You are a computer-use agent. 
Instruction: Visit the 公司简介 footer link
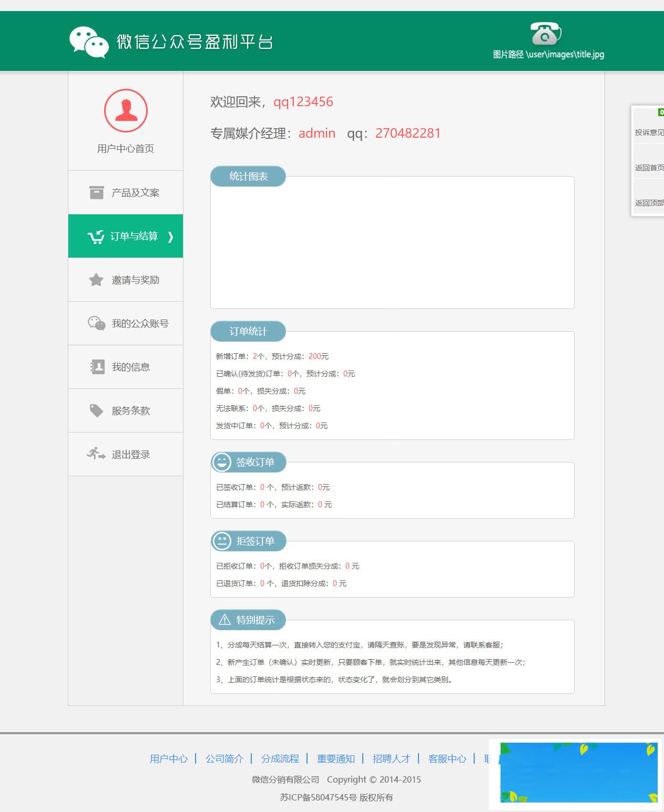[224, 759]
